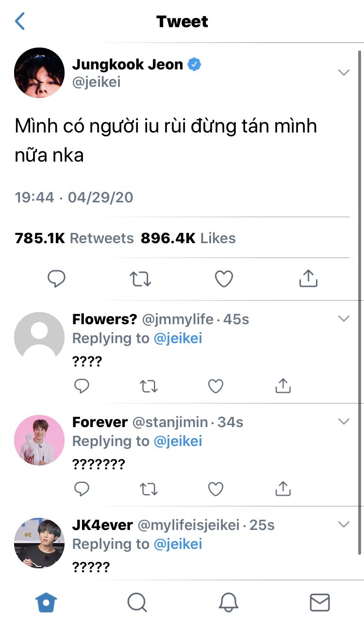Screen dimensions: 364x628
Task: View the 785.1K Retweets list
Action: (74, 238)
